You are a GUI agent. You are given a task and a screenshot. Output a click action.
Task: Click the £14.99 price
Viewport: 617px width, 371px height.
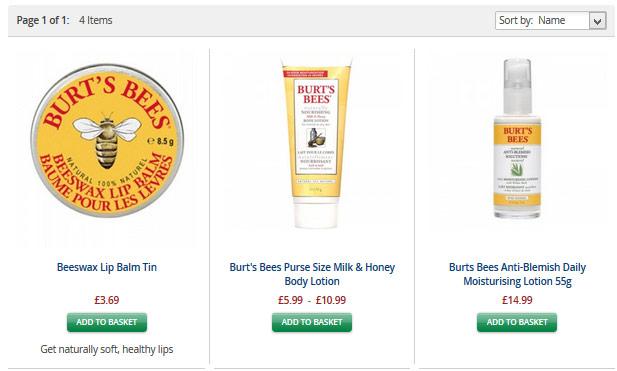(517, 300)
